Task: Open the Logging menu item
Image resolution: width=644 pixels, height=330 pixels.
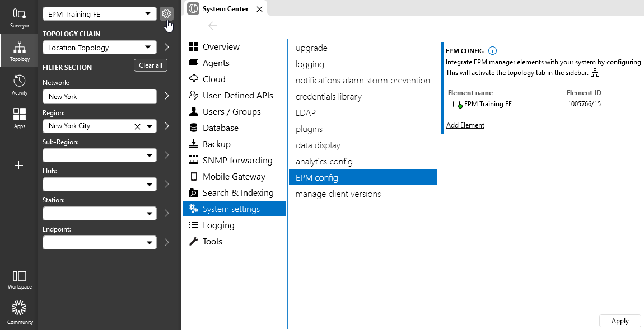Action: click(x=234, y=225)
